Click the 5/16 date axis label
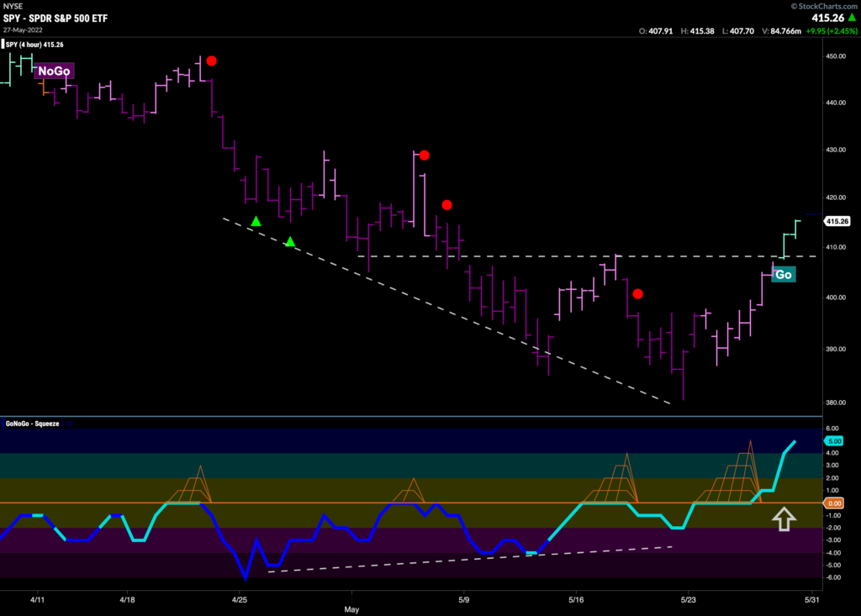 (576, 599)
